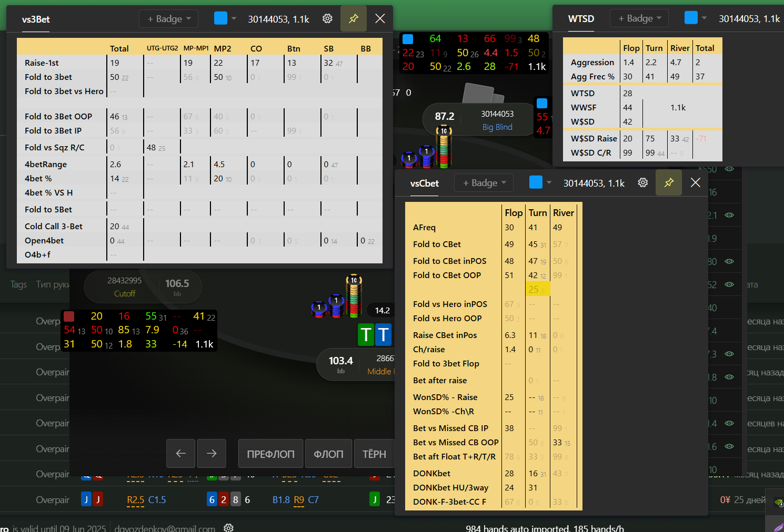Toggle eye icon beside 2.1 row
Screen dimensions: 784x532
coord(729,215)
